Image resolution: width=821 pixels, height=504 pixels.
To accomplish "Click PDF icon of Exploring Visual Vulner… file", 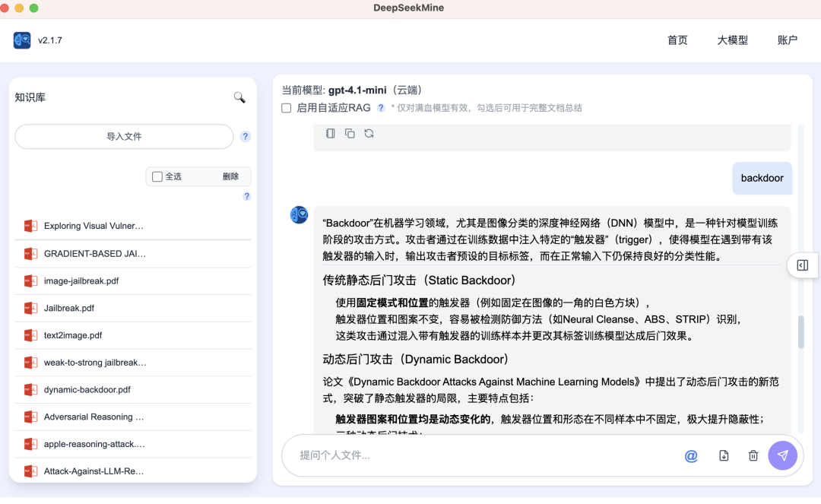I will 30,226.
